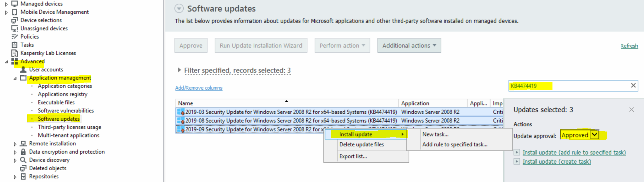Viewport: 644px width, 182px height.
Task: Select the 2019-03 Security Update row
Action: 291,112
